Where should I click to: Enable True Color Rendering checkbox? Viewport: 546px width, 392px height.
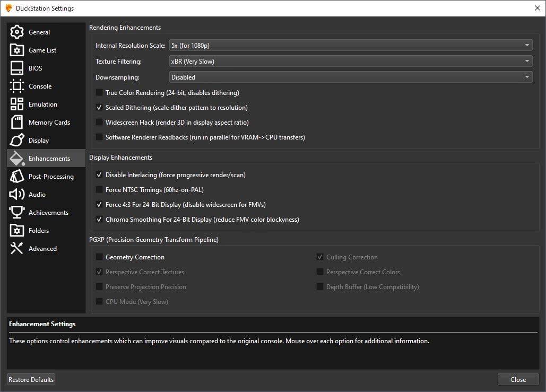(99, 93)
